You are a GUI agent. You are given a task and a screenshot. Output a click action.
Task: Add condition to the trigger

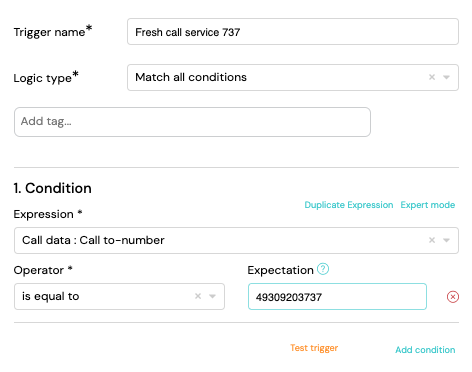click(425, 350)
